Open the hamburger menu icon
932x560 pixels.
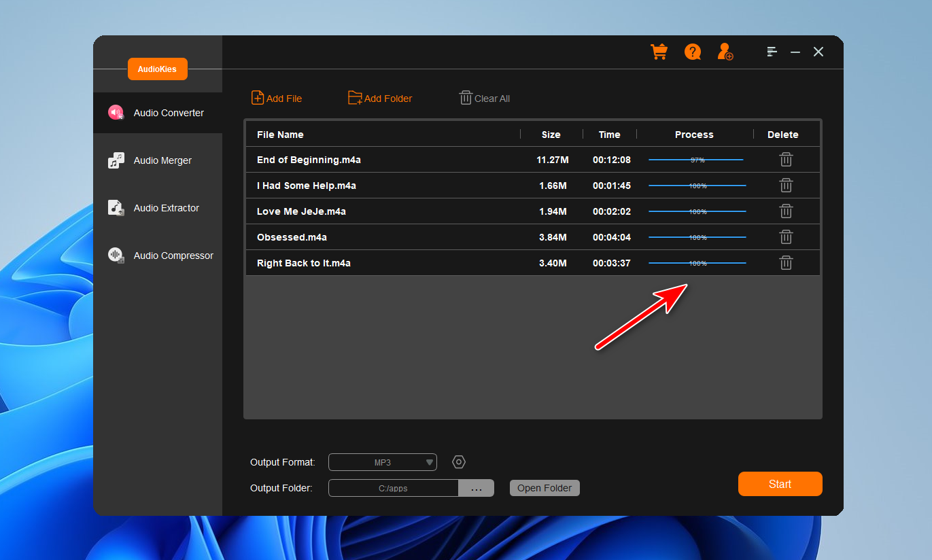click(x=772, y=52)
